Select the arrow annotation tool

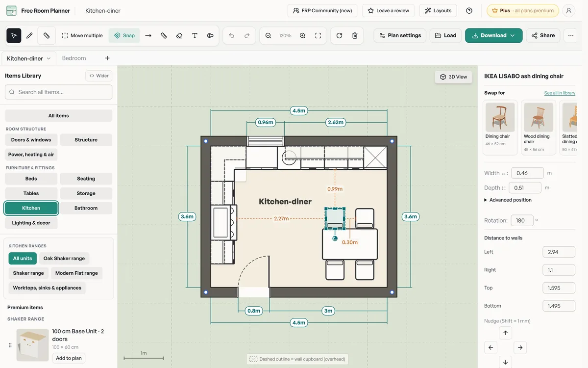148,35
